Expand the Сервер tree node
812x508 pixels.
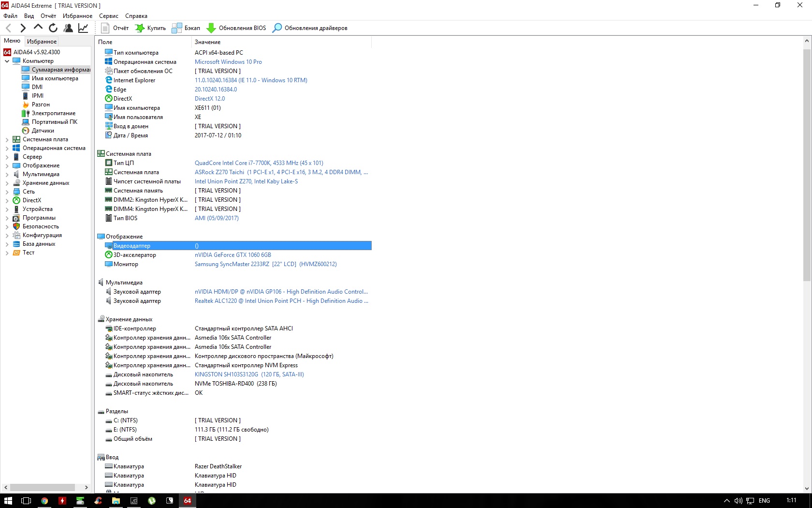tap(7, 157)
